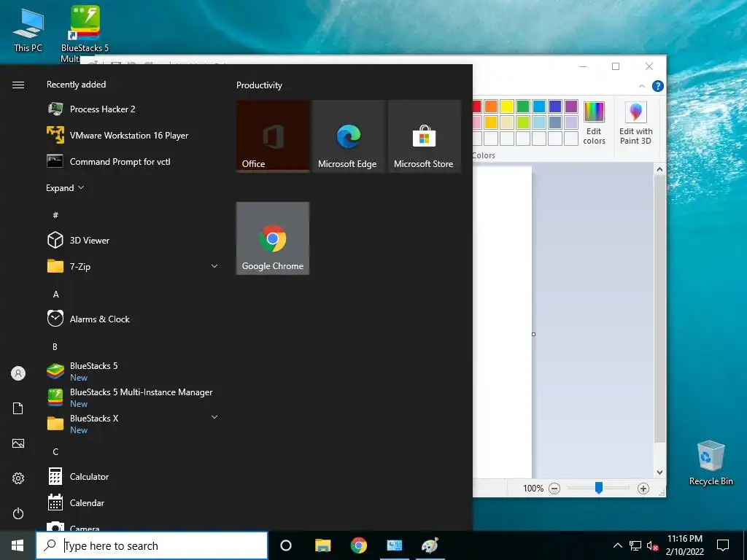Open Pictures icon in Start sidebar

pos(18,443)
